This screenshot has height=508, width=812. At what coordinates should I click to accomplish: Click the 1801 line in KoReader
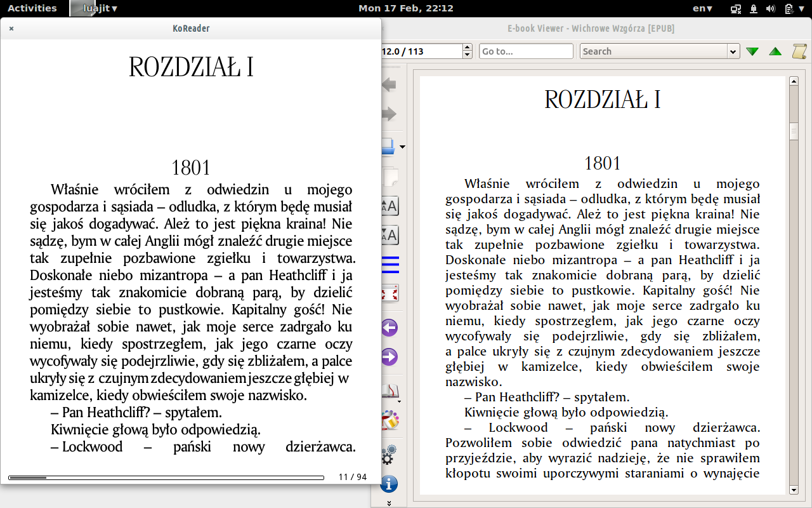click(x=191, y=168)
